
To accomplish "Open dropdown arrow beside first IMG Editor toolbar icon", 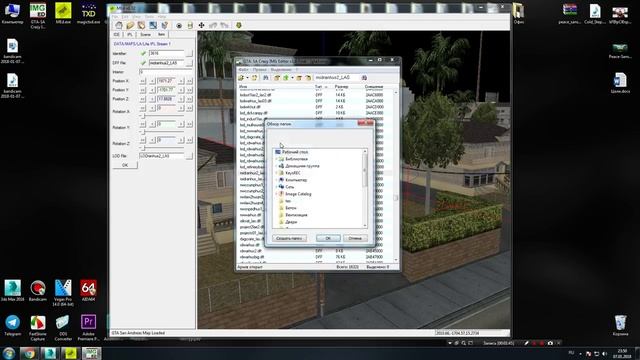I will point(247,78).
